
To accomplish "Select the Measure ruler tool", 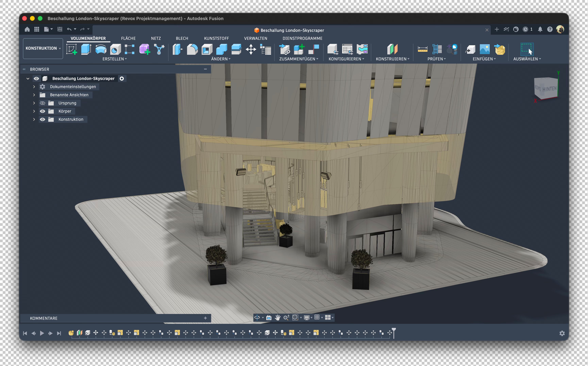I will click(423, 49).
